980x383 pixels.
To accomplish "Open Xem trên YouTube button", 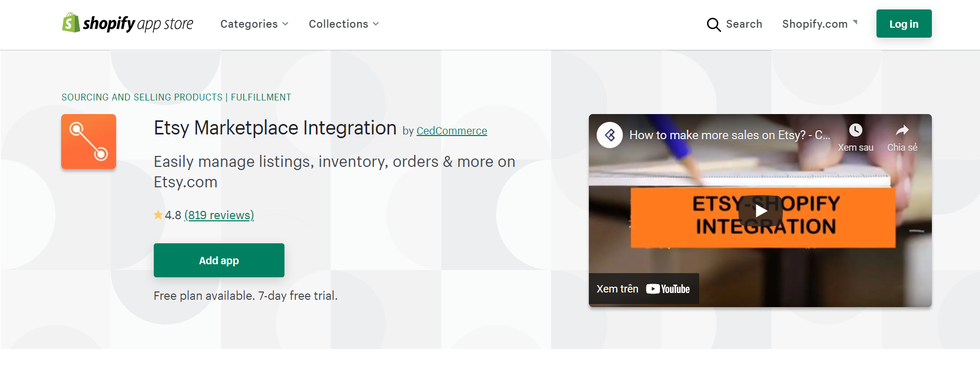I will coord(644,289).
